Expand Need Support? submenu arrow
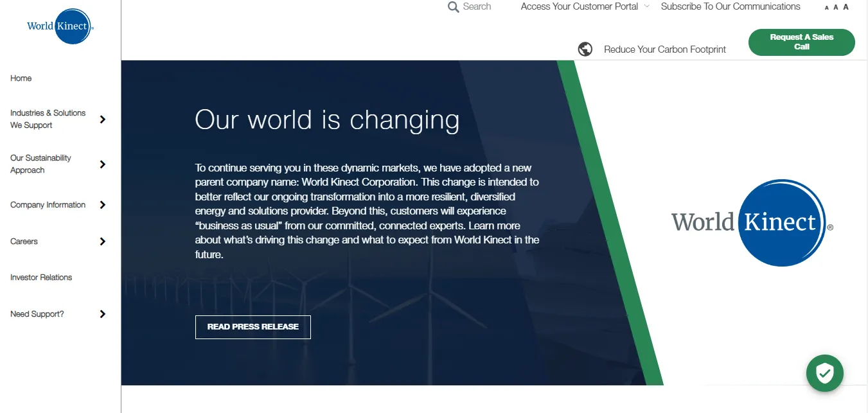Image resolution: width=868 pixels, height=413 pixels. [103, 314]
